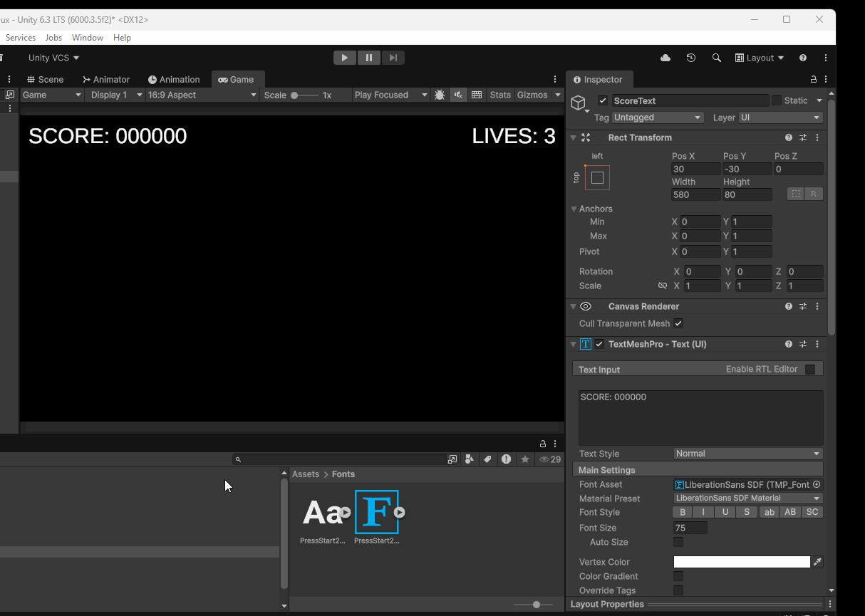865x616 pixels.
Task: Open the cloud services icon
Action: (665, 58)
